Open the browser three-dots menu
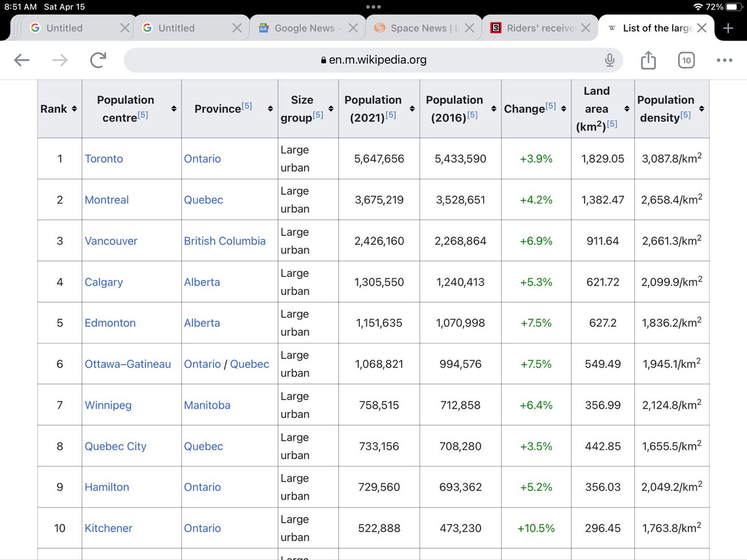Viewport: 747px width, 560px height. pos(725,60)
